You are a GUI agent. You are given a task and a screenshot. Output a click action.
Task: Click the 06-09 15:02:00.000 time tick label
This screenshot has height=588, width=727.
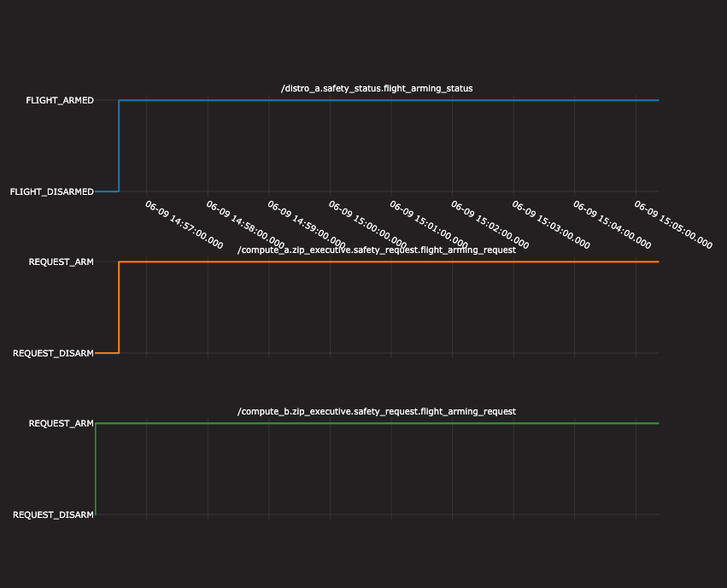tap(490, 225)
